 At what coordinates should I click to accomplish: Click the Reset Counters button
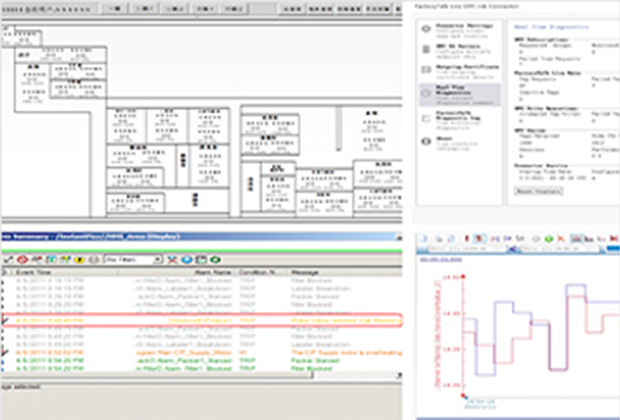[538, 191]
